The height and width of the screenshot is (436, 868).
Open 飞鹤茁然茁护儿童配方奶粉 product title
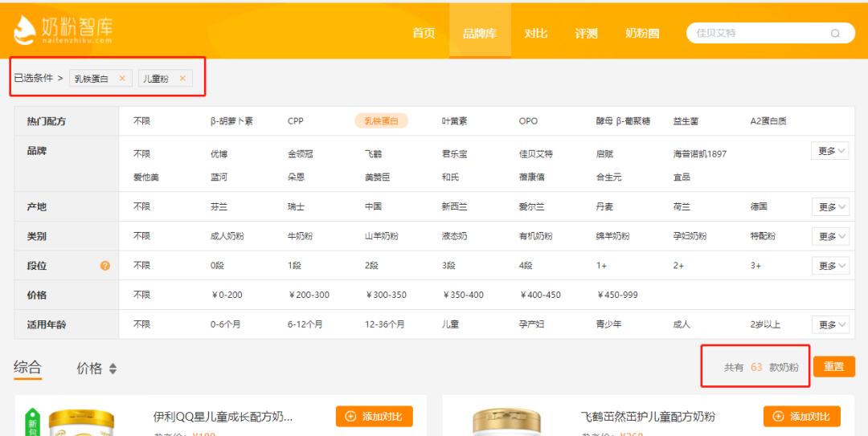coord(648,417)
